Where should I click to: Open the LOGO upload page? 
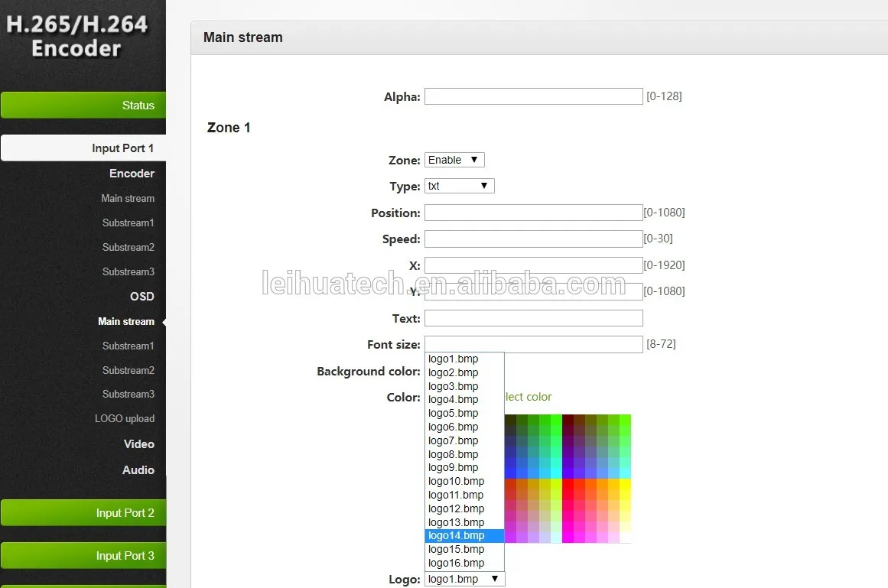click(x=125, y=419)
